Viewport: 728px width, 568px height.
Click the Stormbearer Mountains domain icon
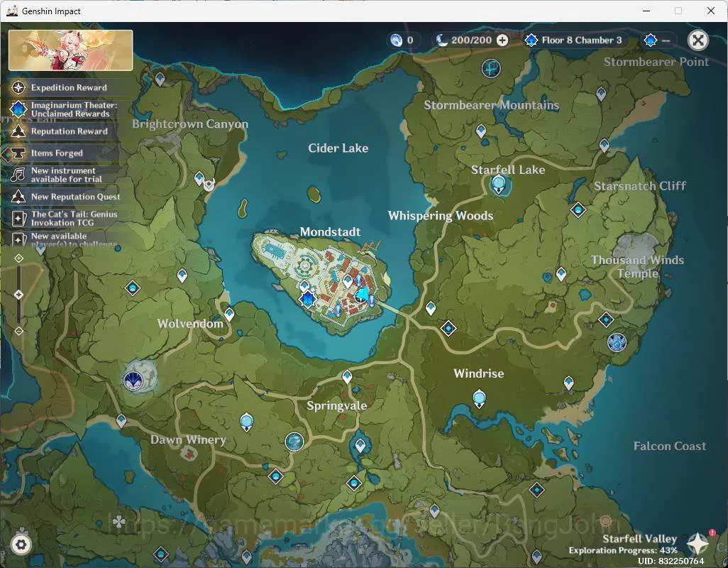pos(491,68)
